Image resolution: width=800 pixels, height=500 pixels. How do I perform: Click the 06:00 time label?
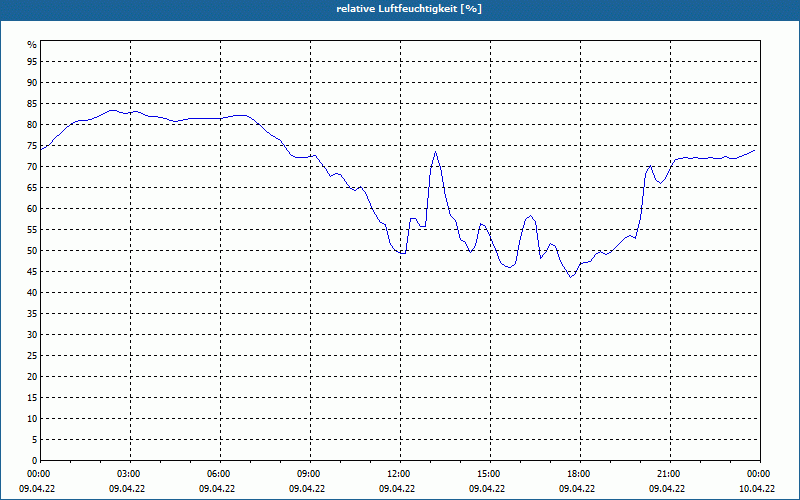click(220, 474)
